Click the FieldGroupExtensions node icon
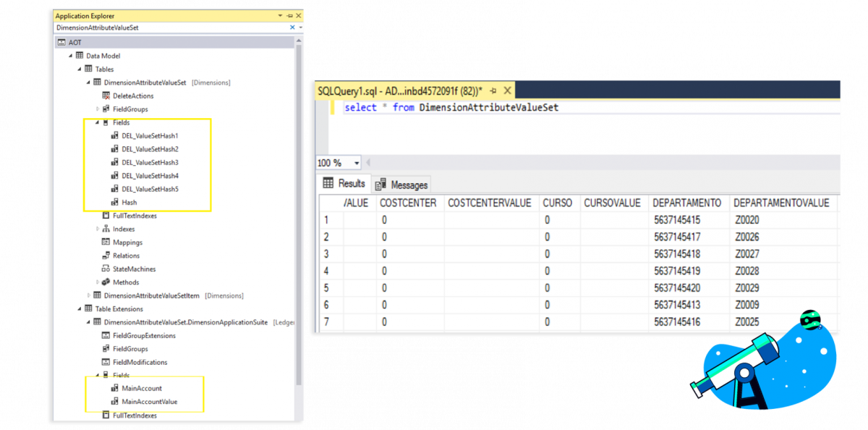Viewport: 868px width, 430px height. tap(106, 335)
